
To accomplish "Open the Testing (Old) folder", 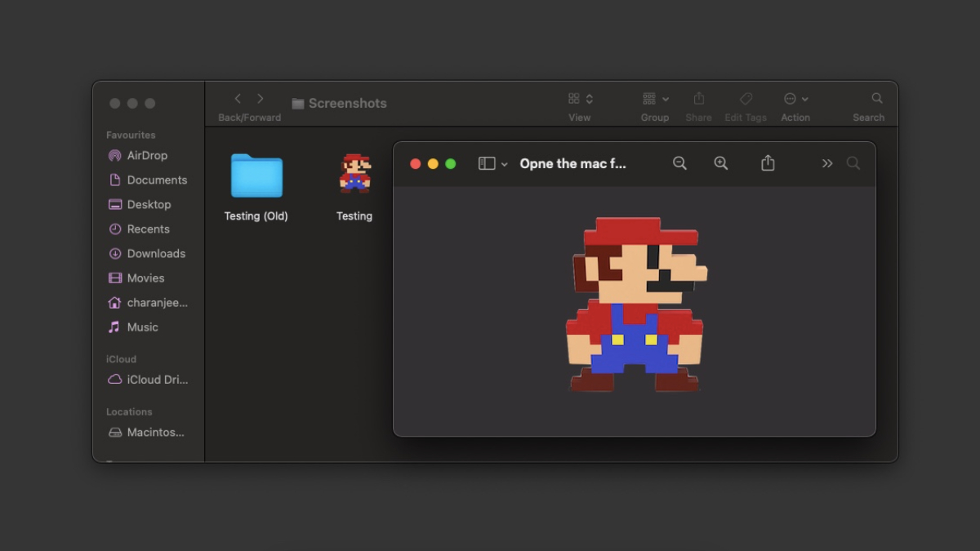I will pos(256,176).
